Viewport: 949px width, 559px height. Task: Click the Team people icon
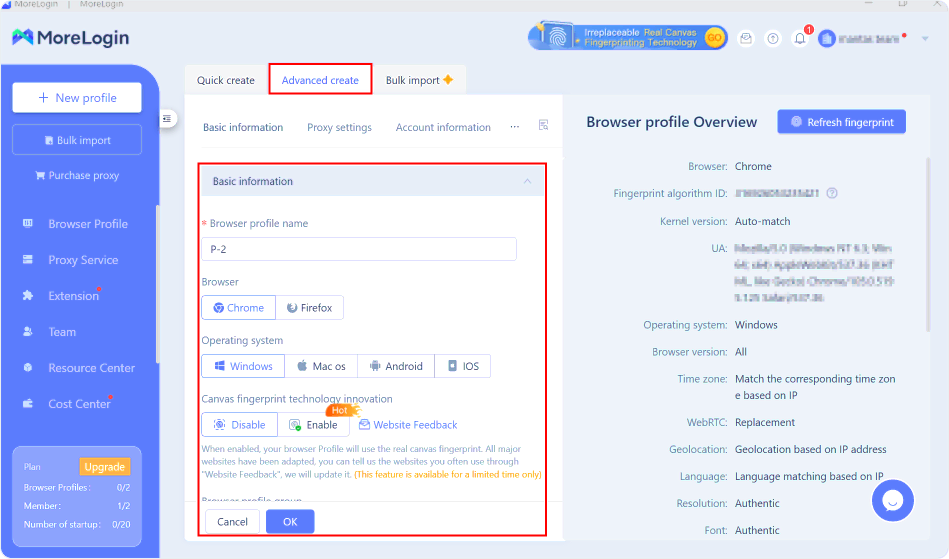pos(28,332)
